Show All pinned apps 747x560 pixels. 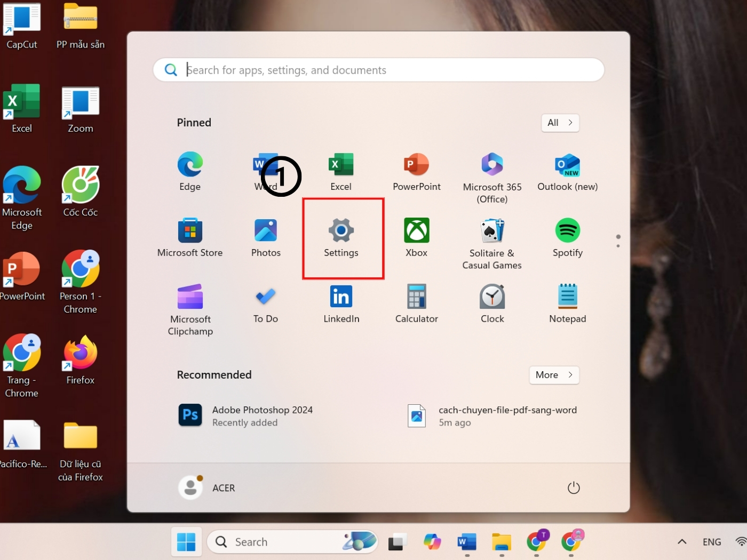point(560,123)
